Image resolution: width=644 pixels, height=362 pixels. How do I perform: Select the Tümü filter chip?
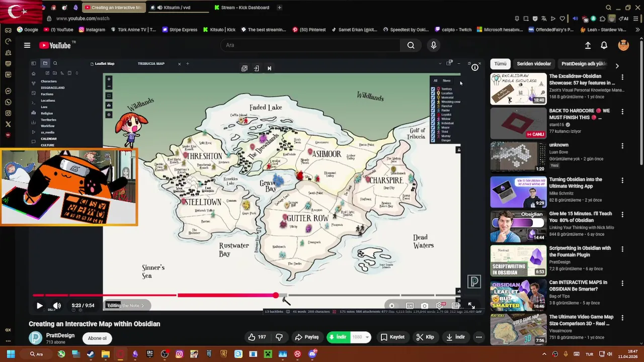point(500,64)
